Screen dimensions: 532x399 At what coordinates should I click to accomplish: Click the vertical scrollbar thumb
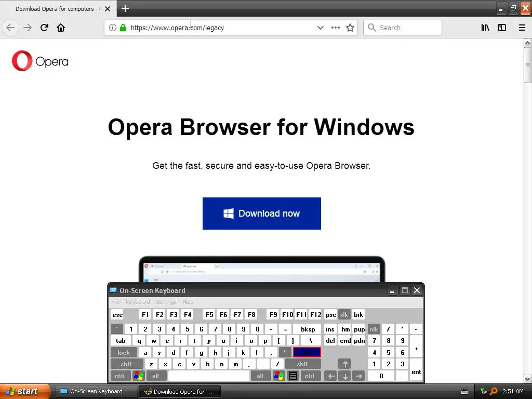(527, 65)
